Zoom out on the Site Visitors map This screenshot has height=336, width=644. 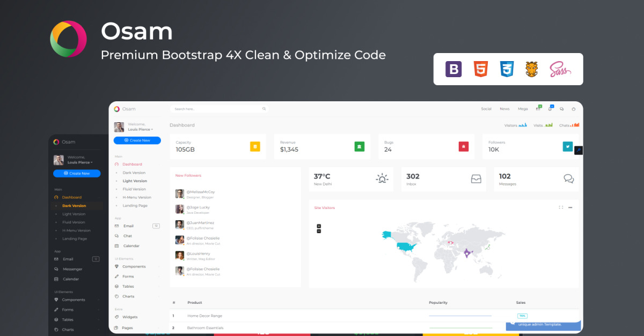(x=319, y=231)
